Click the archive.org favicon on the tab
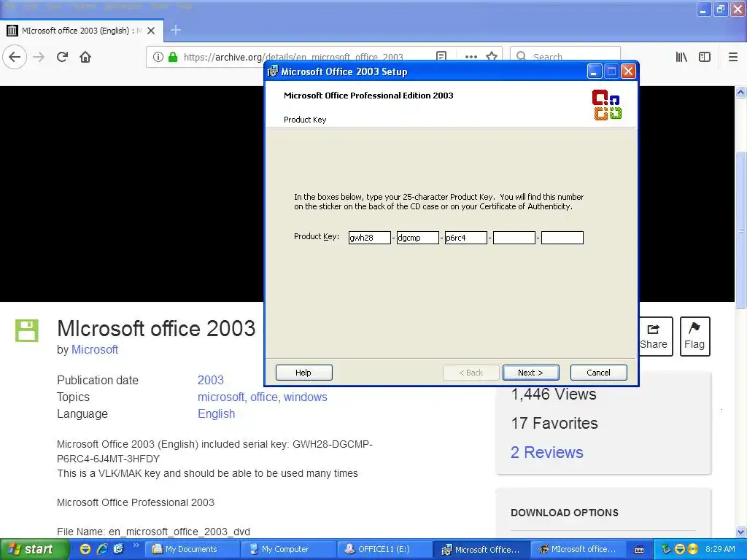The width and height of the screenshot is (747, 560). tap(12, 31)
